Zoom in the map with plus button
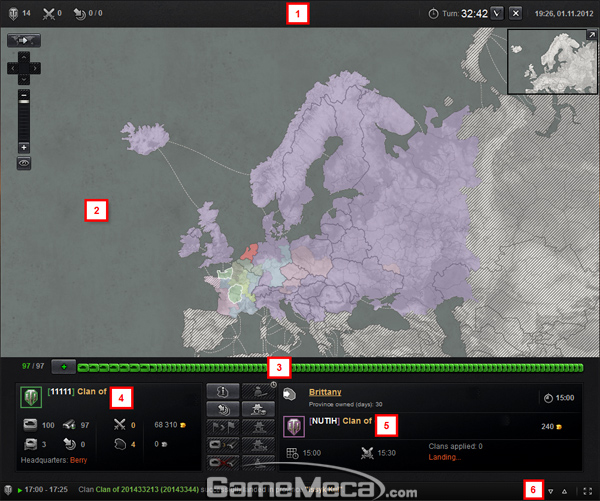Viewport: 600px width, 501px height. pyautogui.click(x=24, y=147)
